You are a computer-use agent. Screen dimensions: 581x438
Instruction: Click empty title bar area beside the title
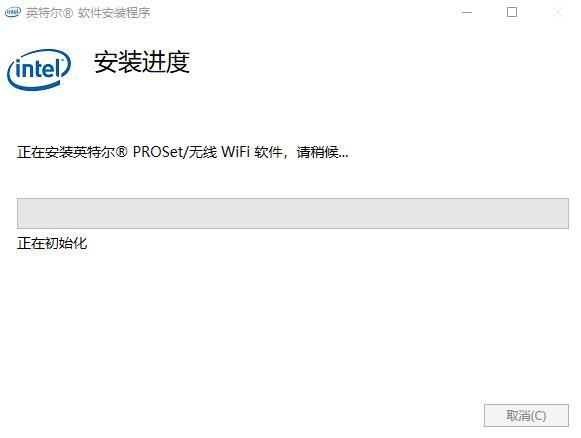tap(296, 13)
